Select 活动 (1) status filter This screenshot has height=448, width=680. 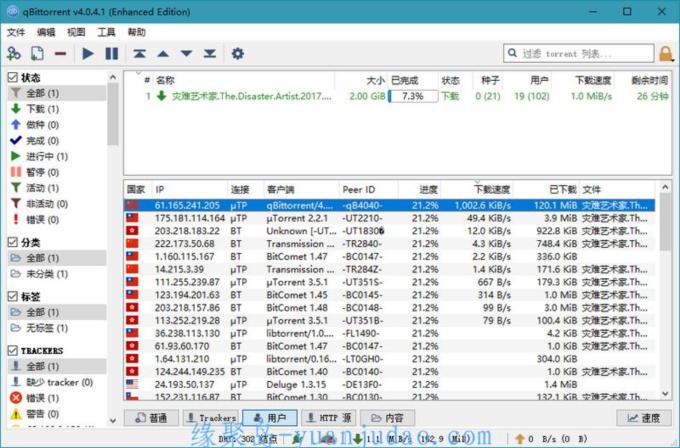[x=57, y=188]
